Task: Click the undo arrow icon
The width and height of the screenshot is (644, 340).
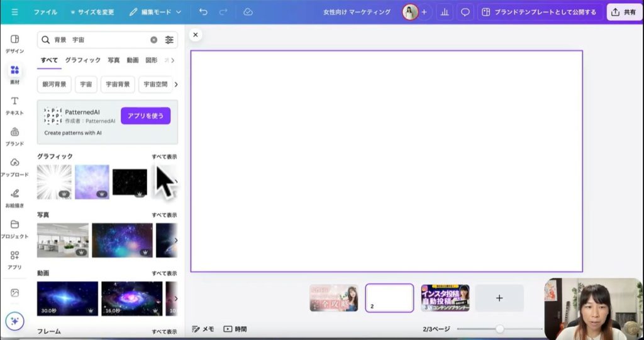Action: (203, 12)
